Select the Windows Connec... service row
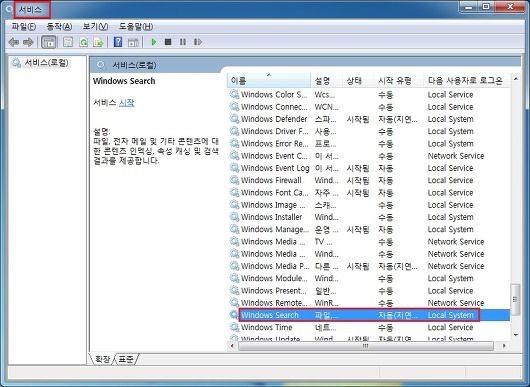This screenshot has height=387, width=530. coord(369,107)
